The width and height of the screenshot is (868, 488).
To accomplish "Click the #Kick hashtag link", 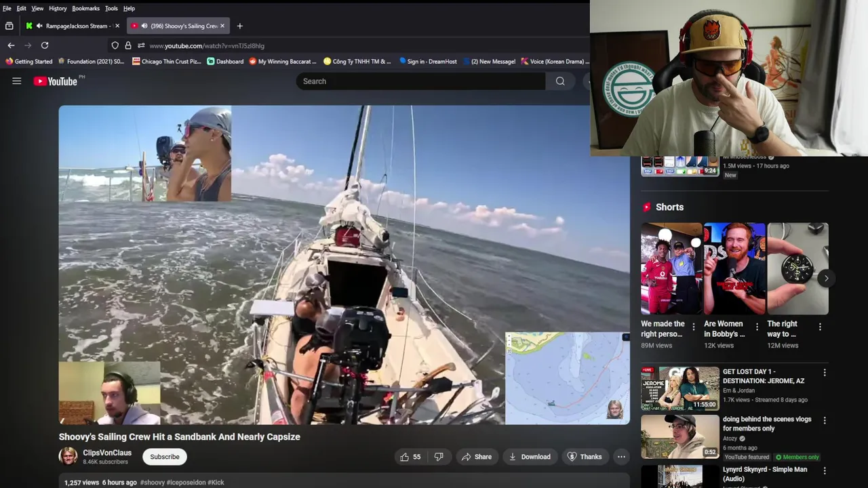I will click(x=216, y=483).
